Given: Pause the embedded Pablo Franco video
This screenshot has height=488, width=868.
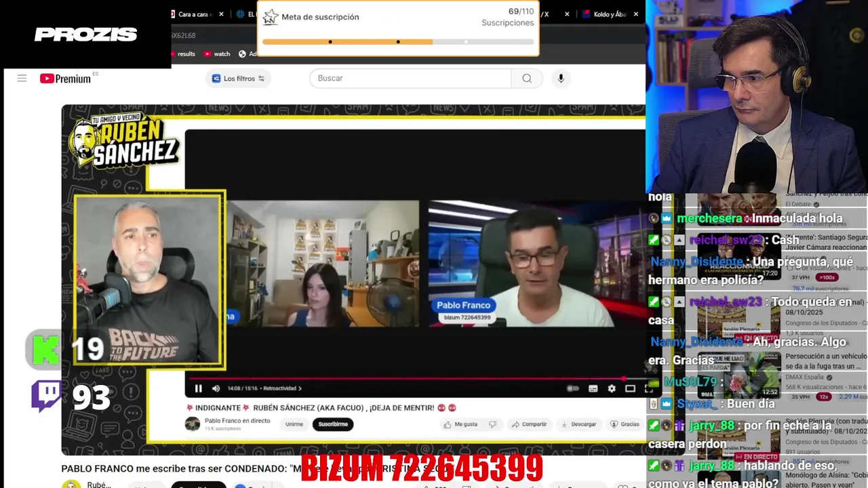Looking at the screenshot, I should click(198, 388).
